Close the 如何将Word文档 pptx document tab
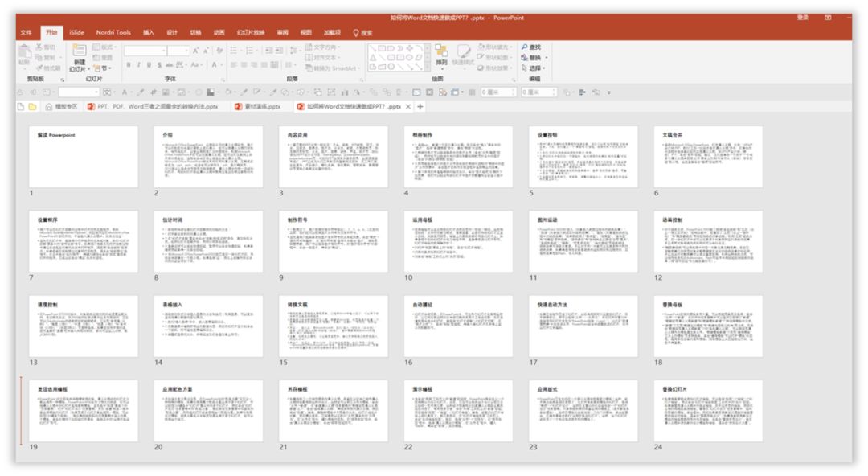 [x=408, y=106]
